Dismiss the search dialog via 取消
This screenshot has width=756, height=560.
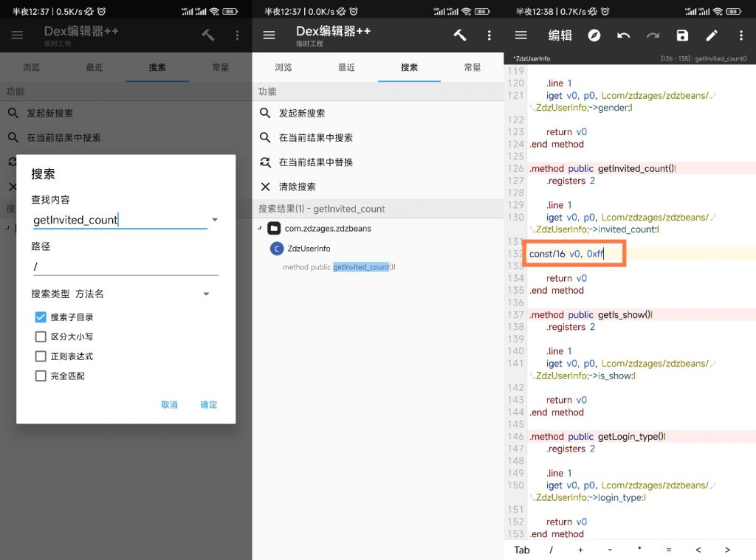(169, 404)
